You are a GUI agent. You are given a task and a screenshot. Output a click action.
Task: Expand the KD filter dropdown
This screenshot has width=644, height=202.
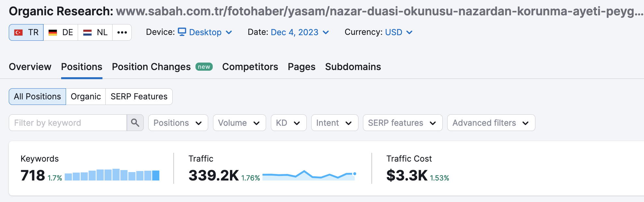[288, 123]
